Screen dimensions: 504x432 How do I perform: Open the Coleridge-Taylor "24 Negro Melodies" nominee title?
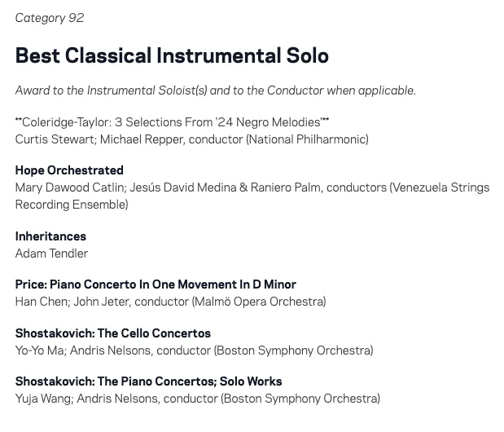coord(172,122)
